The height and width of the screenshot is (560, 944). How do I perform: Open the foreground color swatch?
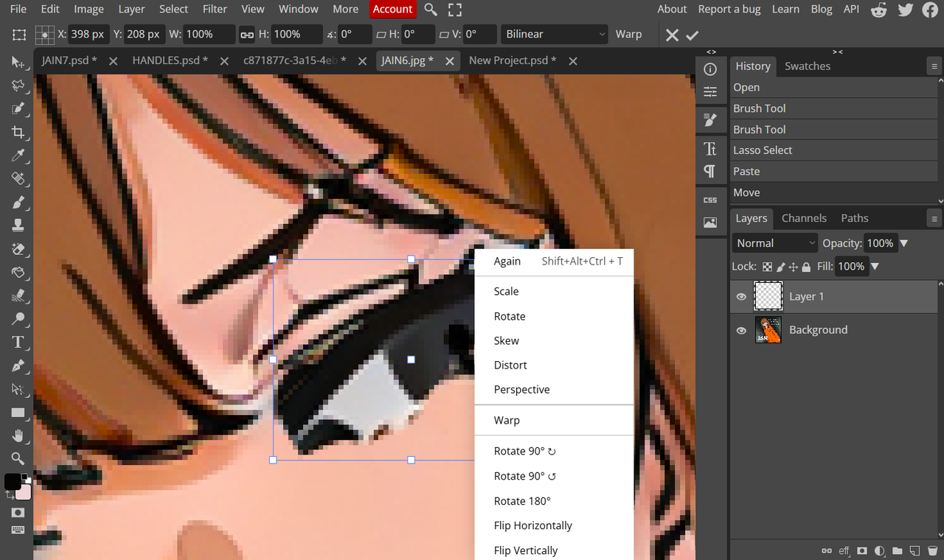tap(13, 482)
